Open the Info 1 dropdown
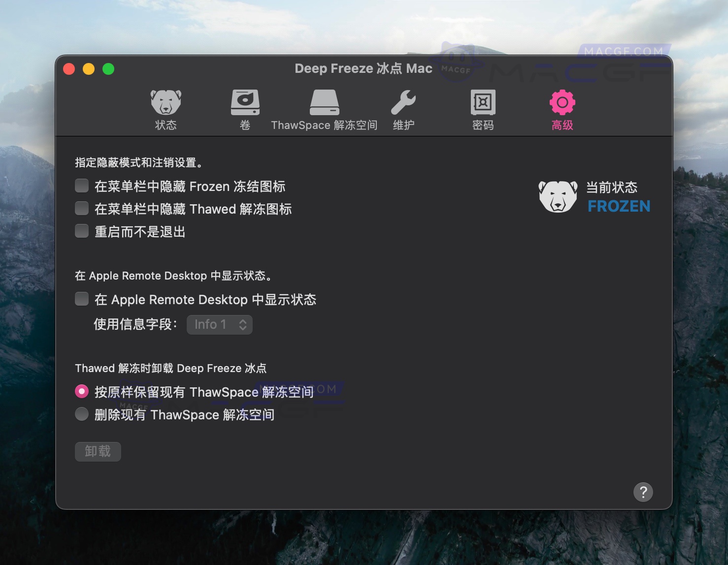This screenshot has width=728, height=565. pyautogui.click(x=219, y=324)
